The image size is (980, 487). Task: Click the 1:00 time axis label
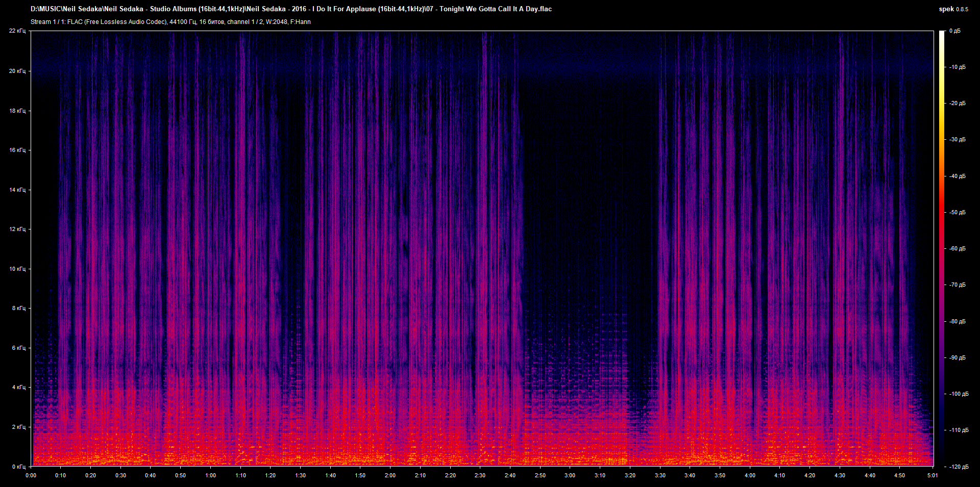click(210, 475)
